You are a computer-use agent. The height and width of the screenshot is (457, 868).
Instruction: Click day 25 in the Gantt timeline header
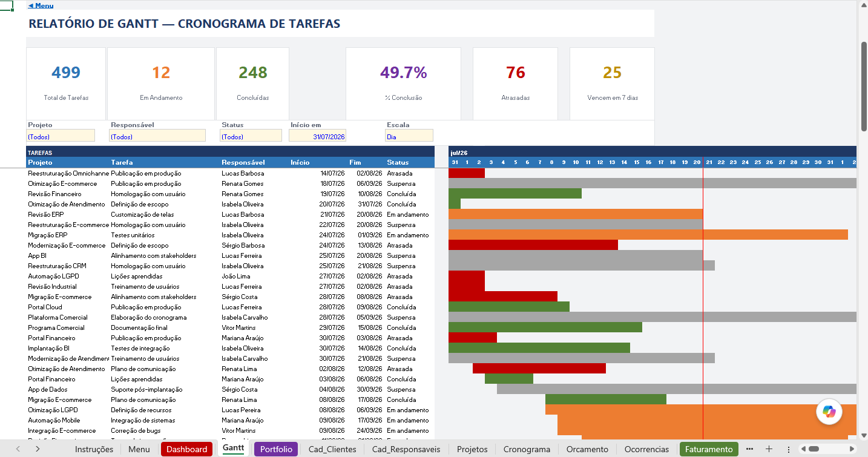tap(757, 162)
